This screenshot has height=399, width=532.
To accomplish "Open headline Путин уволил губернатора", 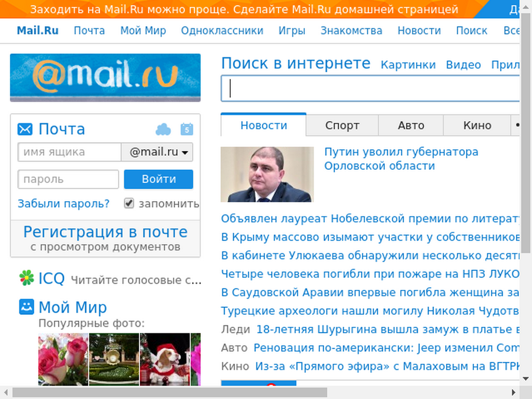I will [401, 159].
